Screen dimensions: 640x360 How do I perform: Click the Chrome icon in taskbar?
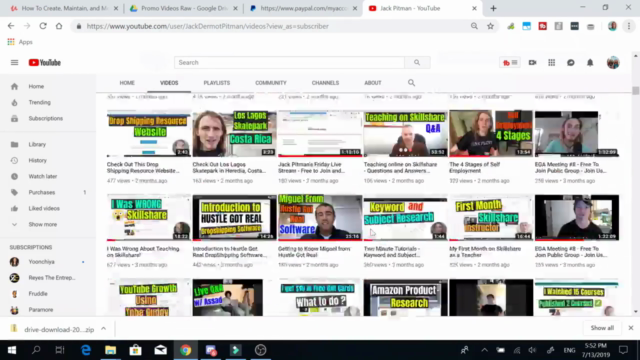(186, 350)
